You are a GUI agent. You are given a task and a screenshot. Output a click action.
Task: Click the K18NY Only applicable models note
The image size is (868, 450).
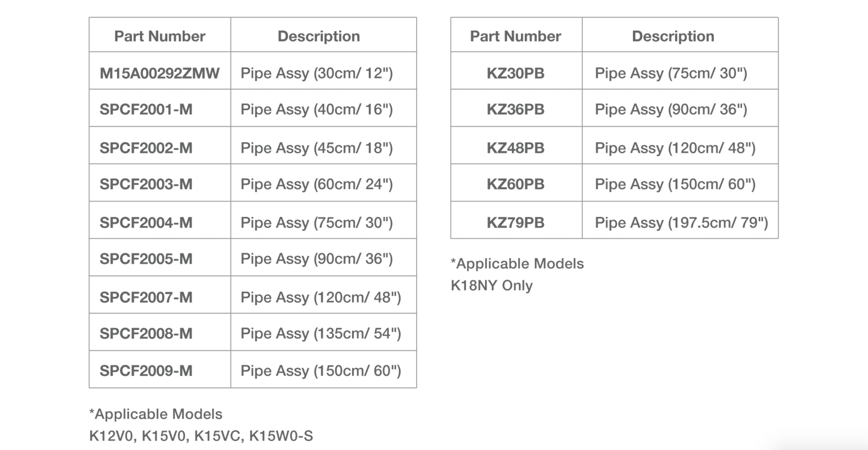[492, 285]
